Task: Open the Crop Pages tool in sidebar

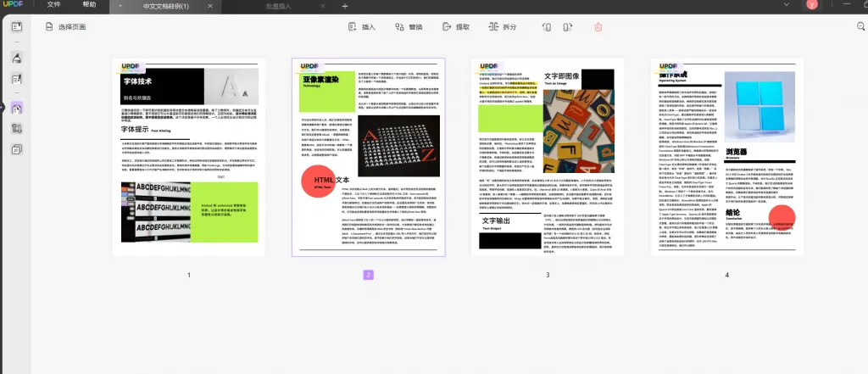Action: pos(17,129)
